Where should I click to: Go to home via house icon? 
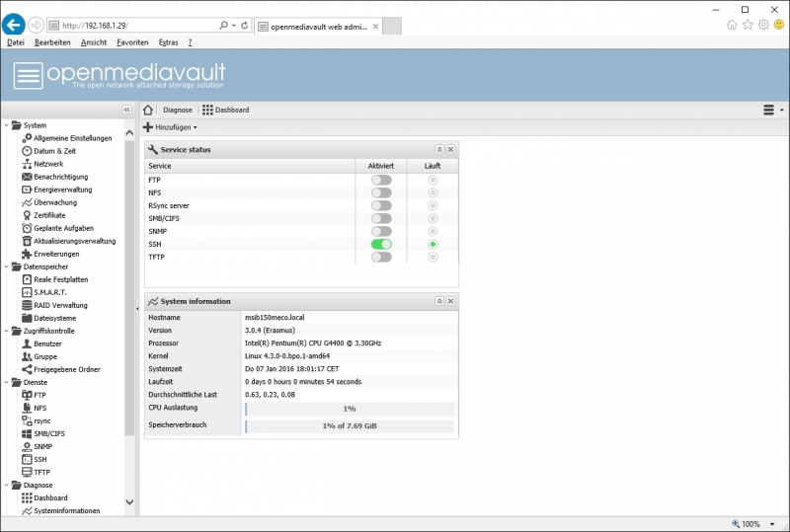click(147, 110)
